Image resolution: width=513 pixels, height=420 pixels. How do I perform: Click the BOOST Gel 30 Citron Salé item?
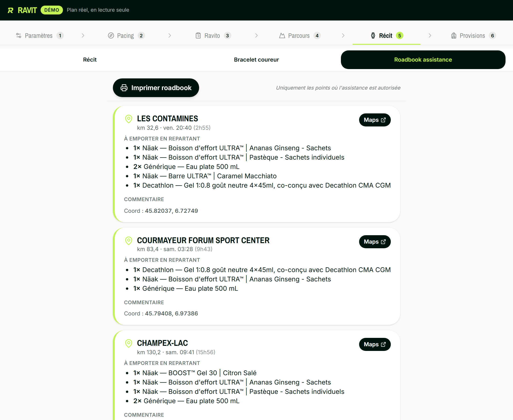pos(195,373)
